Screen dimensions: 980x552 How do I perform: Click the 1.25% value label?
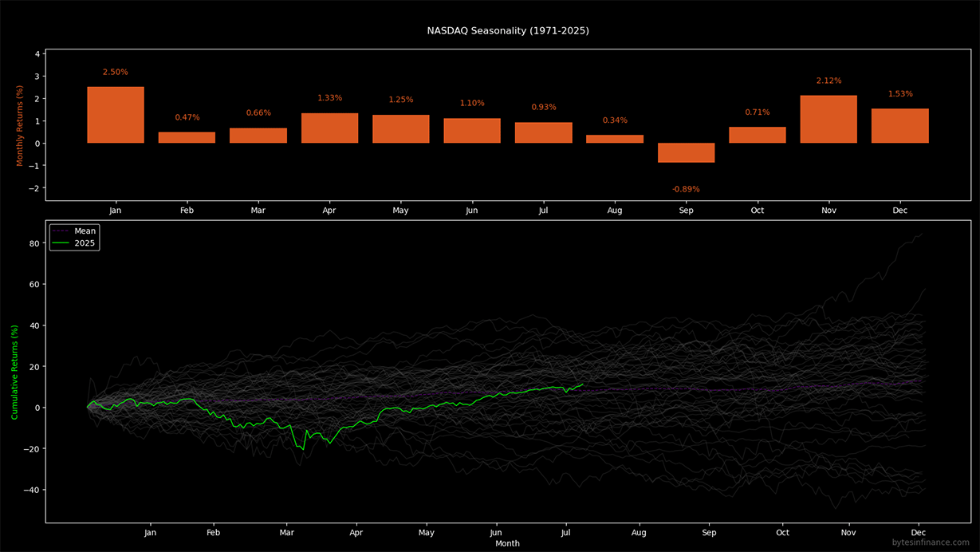click(401, 100)
